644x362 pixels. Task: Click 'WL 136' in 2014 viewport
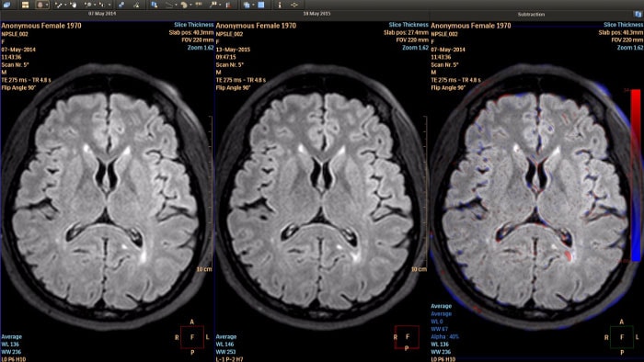pyautogui.click(x=10, y=345)
